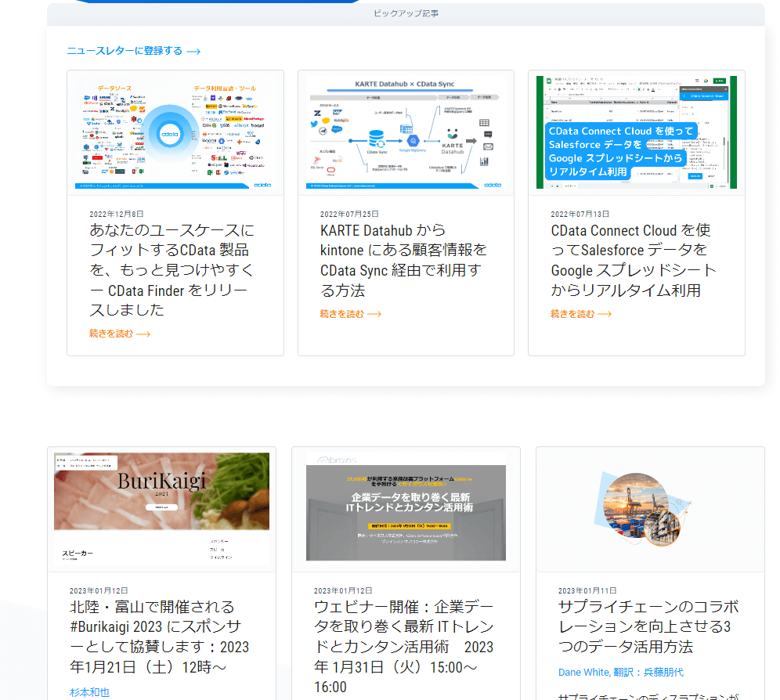
Task: Click the date 2022年12月8日
Action: click(x=117, y=214)
